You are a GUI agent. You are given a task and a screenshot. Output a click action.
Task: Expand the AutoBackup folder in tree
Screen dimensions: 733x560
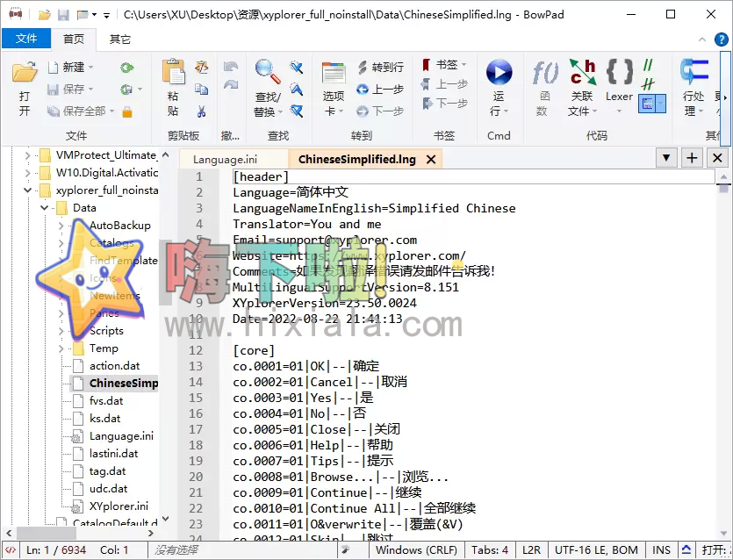point(61,226)
